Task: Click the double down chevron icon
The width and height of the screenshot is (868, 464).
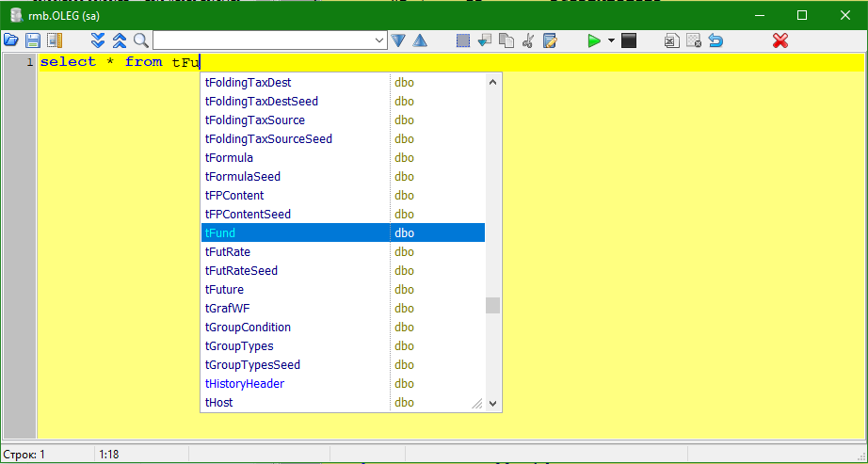Action: click(x=98, y=40)
